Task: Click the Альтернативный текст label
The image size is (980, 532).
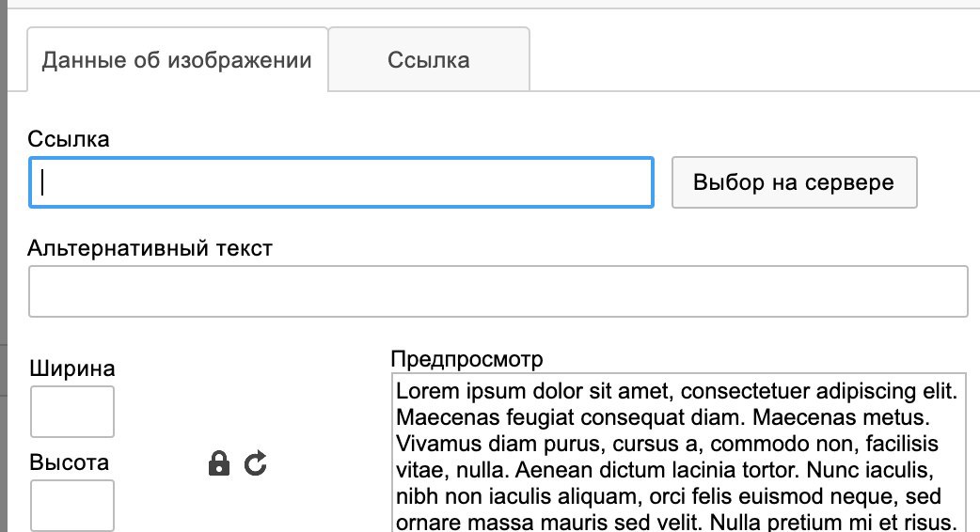Action: pos(150,248)
